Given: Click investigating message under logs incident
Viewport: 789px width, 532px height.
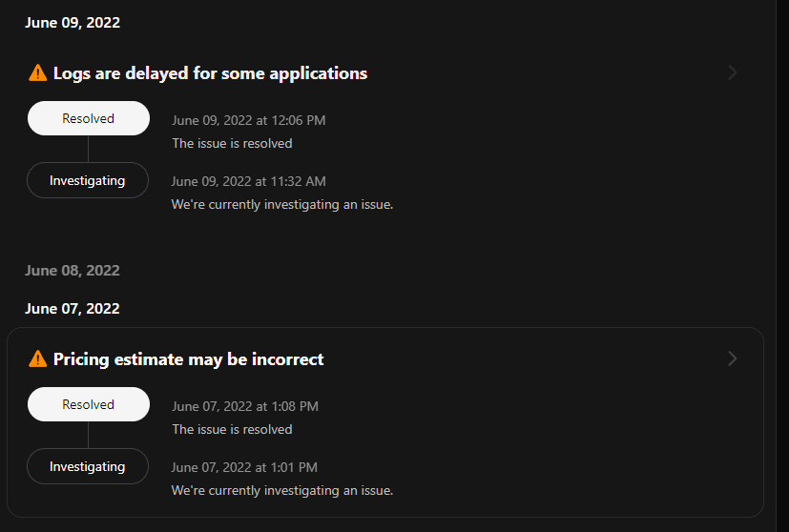Looking at the screenshot, I should pyautogui.click(x=282, y=205).
